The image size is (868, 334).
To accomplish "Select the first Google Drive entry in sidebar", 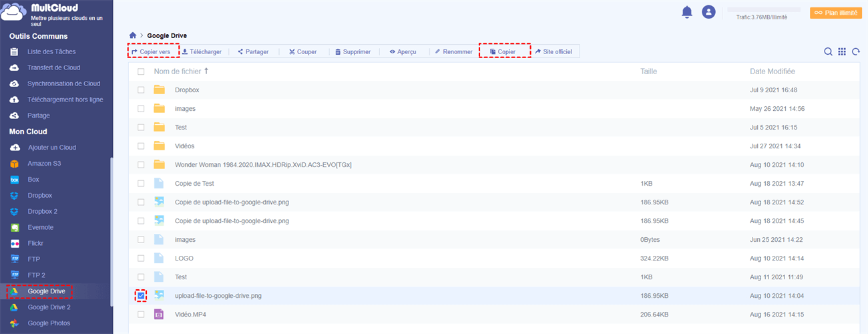I will [46, 291].
